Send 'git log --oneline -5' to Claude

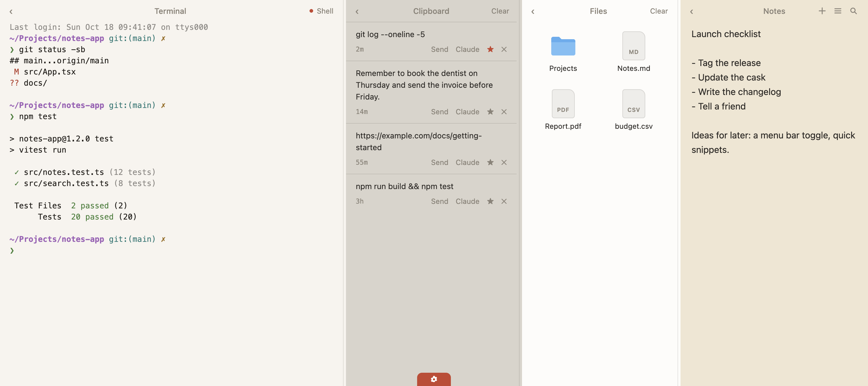tap(467, 49)
